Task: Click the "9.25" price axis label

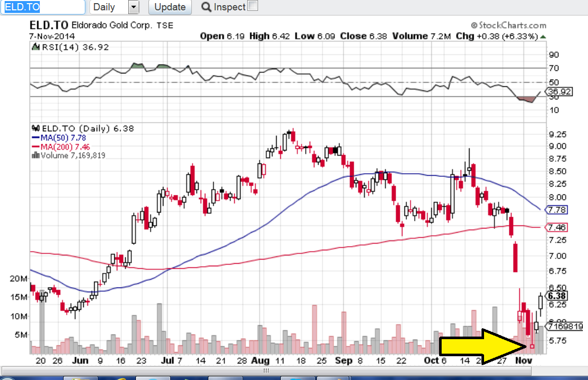Action: [x=557, y=134]
